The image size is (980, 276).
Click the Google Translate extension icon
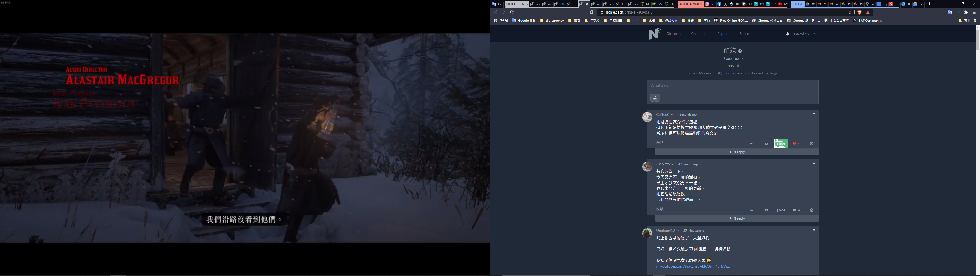tap(950, 12)
